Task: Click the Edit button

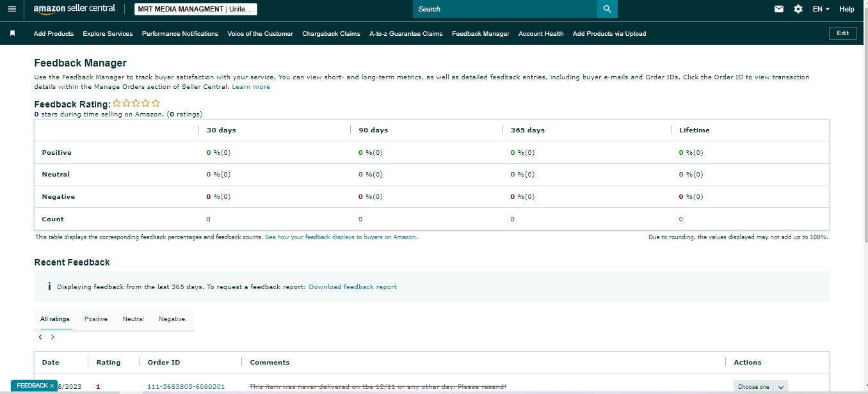Action: [842, 33]
